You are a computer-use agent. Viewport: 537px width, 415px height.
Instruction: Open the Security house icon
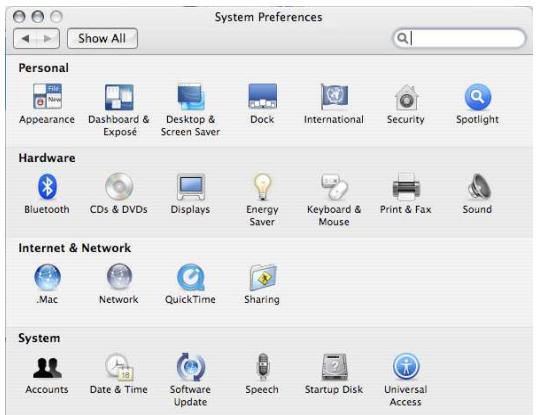coord(406,97)
